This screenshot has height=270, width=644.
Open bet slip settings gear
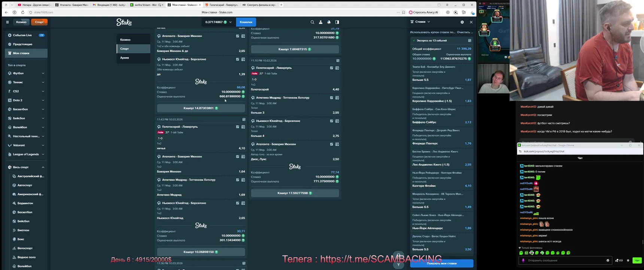point(462,22)
